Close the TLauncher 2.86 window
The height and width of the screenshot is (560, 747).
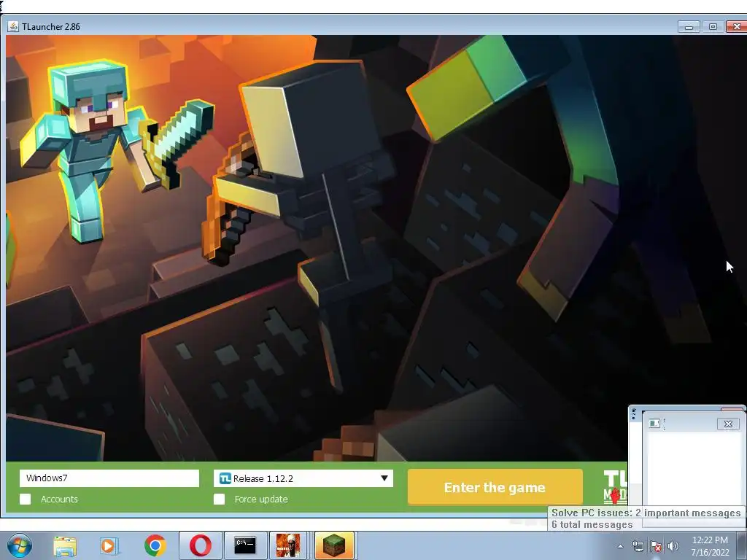click(x=736, y=27)
